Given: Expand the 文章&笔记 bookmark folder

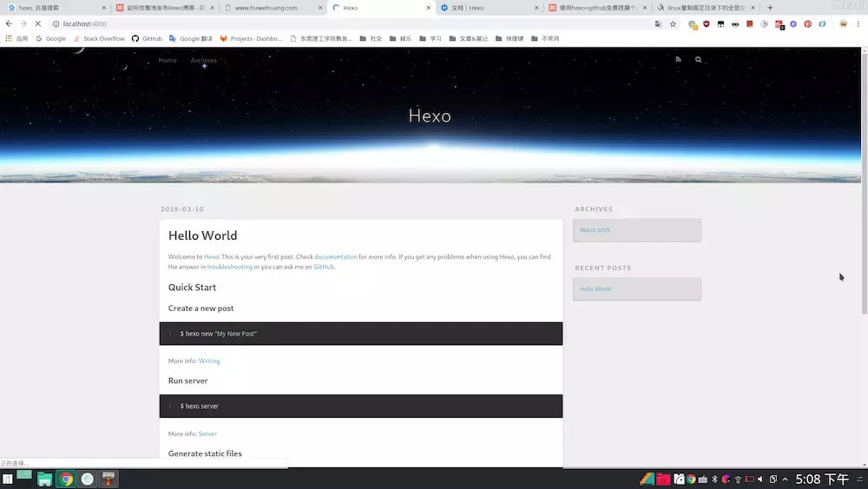Looking at the screenshot, I should coord(469,39).
